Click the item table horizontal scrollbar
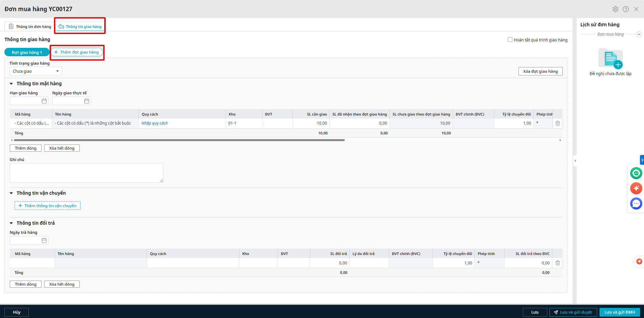Image resolution: width=644 pixels, height=318 pixels. click(179, 140)
